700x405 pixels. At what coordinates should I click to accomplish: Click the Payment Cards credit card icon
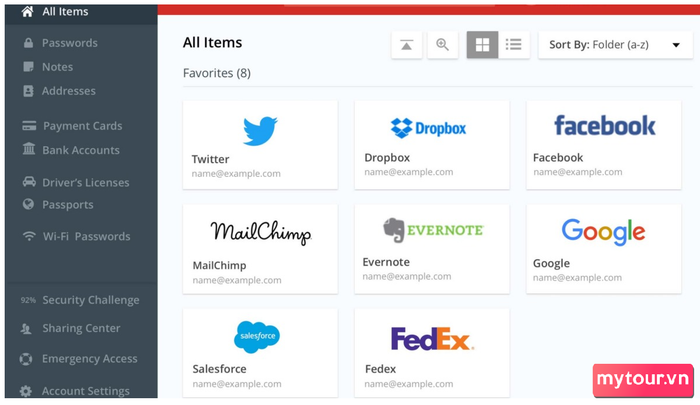pyautogui.click(x=29, y=126)
